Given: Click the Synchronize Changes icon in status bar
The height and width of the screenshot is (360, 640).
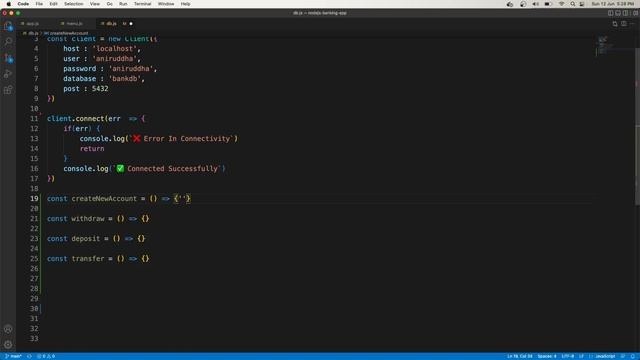Looking at the screenshot, I should coord(29,356).
